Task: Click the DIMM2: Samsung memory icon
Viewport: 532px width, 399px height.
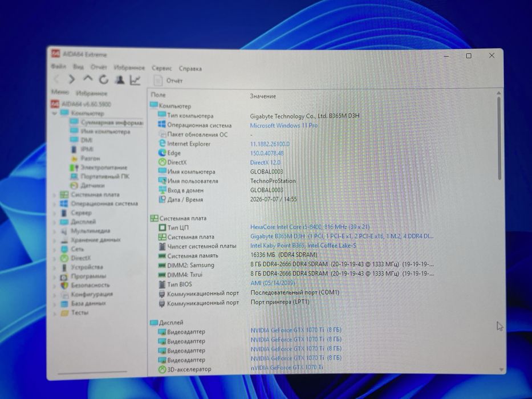Action: [x=162, y=265]
